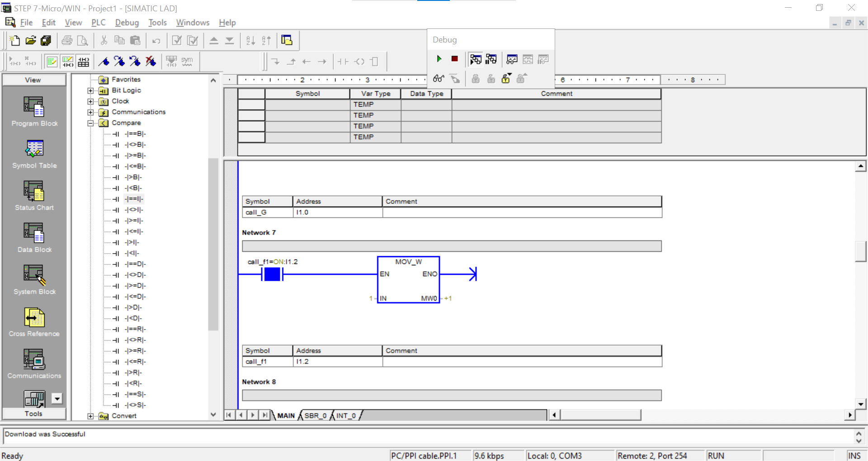Toggle the Chart Status view button
Screen dimensions: 868x461
tap(512, 59)
